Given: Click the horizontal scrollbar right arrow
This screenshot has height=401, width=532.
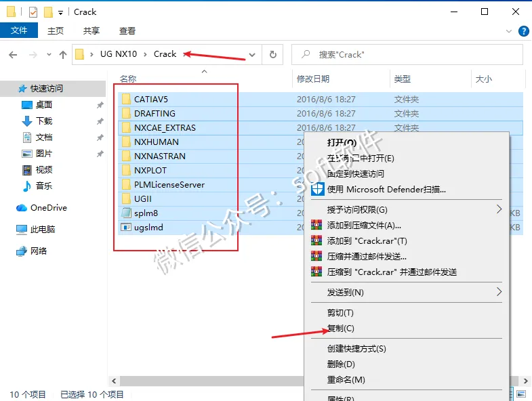Looking at the screenshot, I should click(525, 381).
